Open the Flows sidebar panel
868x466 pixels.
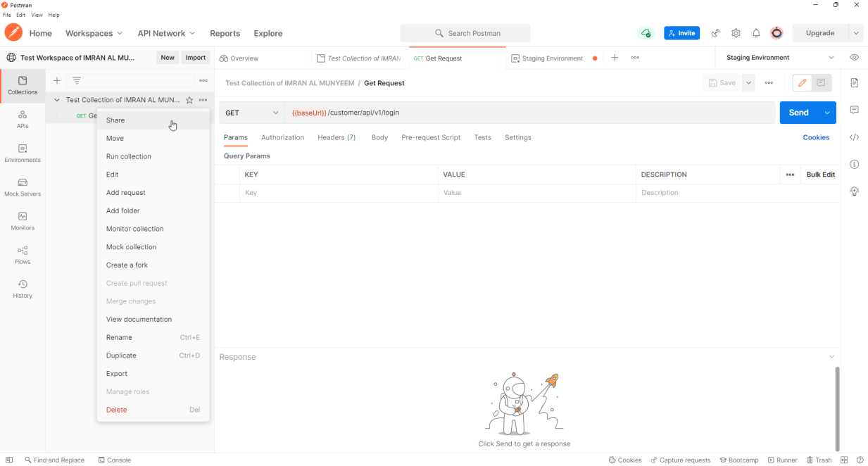[23, 255]
